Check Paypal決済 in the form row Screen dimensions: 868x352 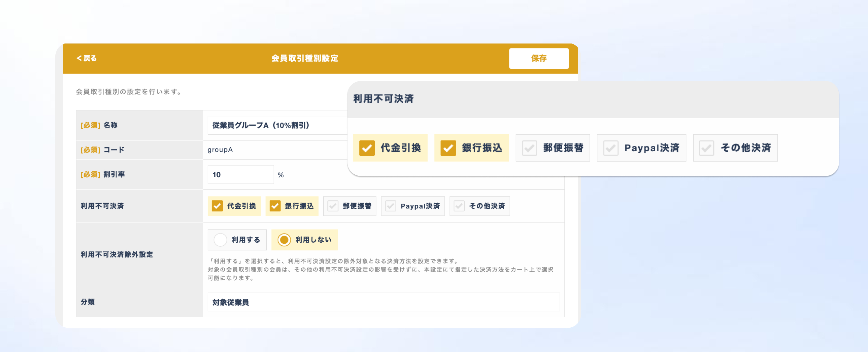point(391,206)
